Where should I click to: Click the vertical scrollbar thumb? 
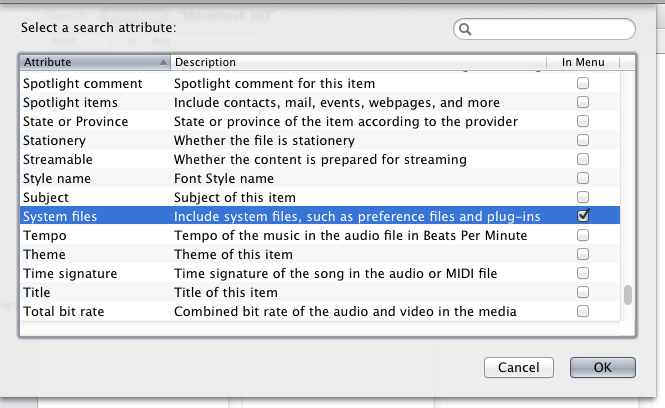628,295
